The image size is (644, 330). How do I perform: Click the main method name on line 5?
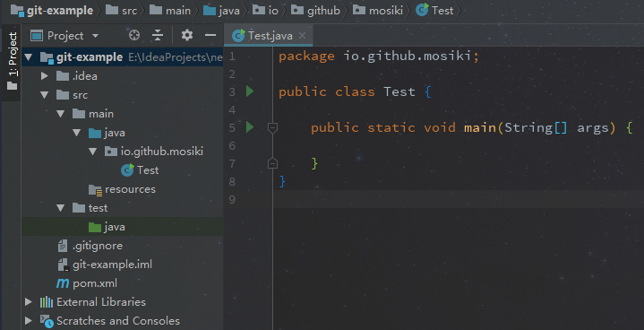click(480, 127)
